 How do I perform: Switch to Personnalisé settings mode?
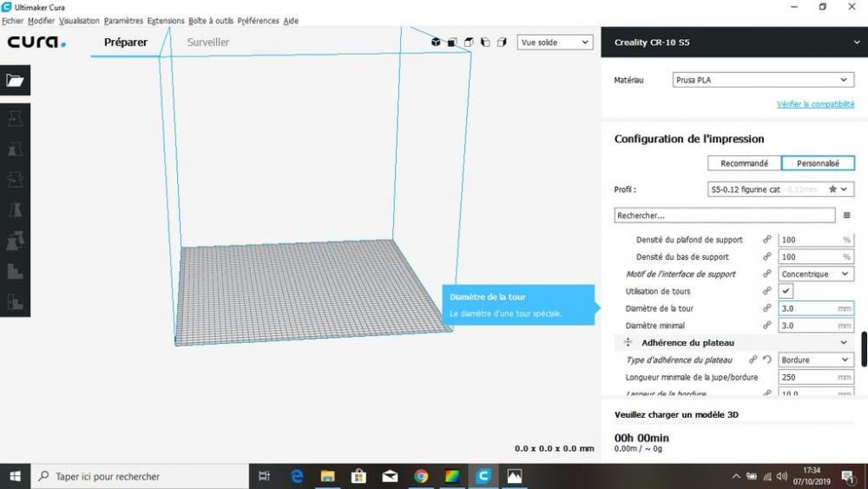pos(818,163)
